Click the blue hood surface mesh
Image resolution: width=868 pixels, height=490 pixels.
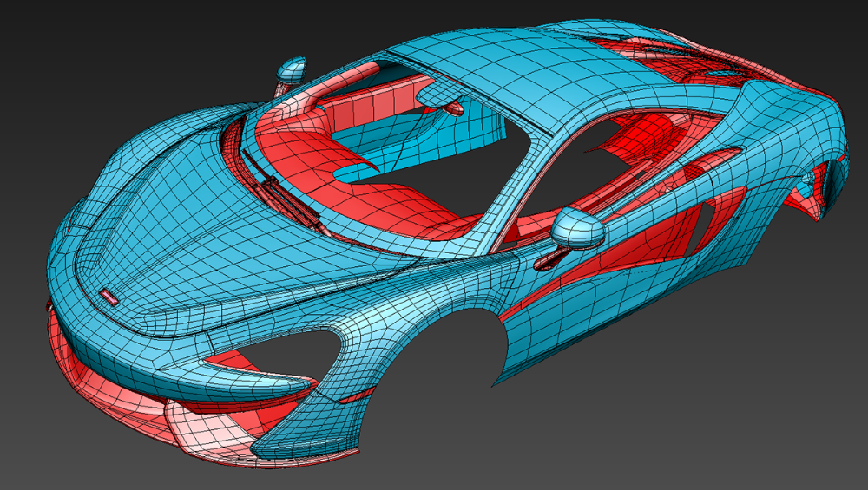[x=221, y=221]
